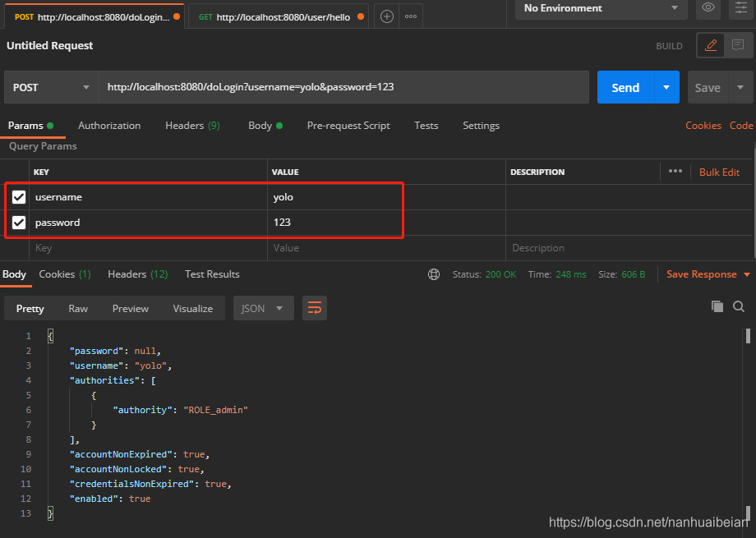This screenshot has width=756, height=538.
Task: Click the blue Send button
Action: (625, 88)
